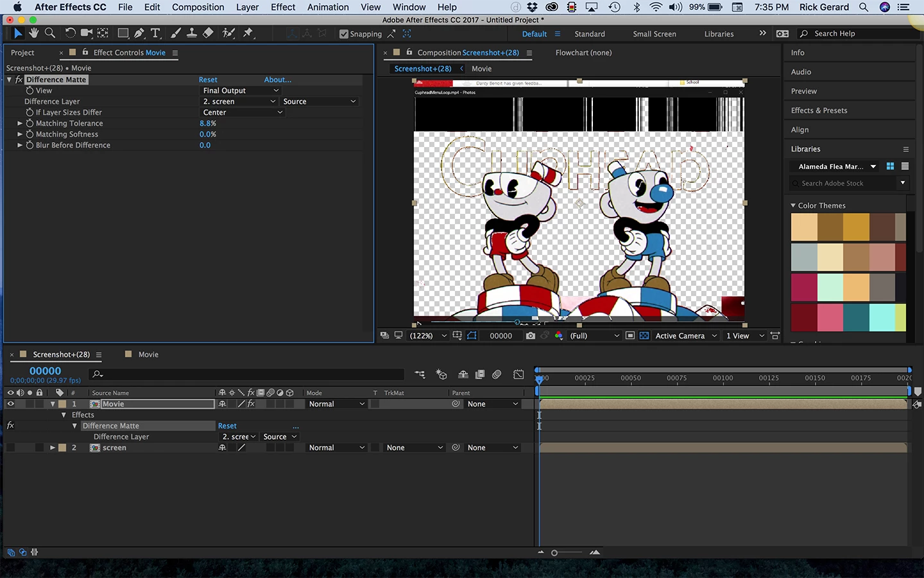Screen dimensions: 924x578
Task: Open the View Final Output dropdown
Action: point(241,91)
